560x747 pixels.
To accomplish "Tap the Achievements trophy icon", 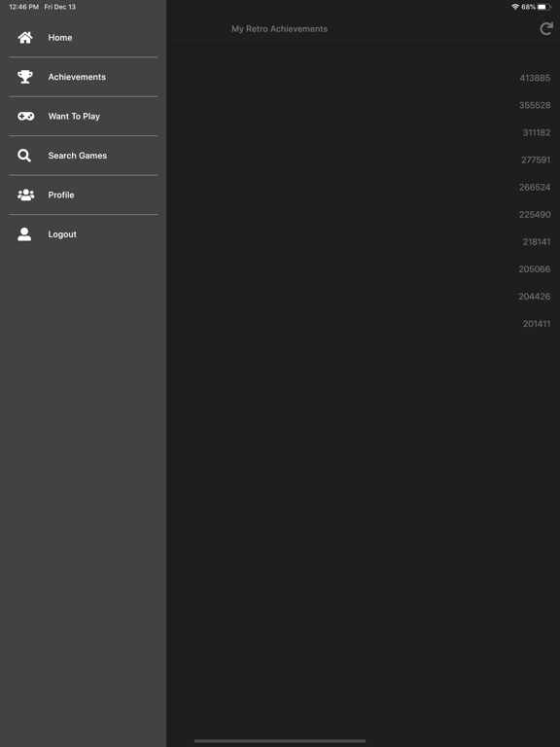I will pos(25,77).
